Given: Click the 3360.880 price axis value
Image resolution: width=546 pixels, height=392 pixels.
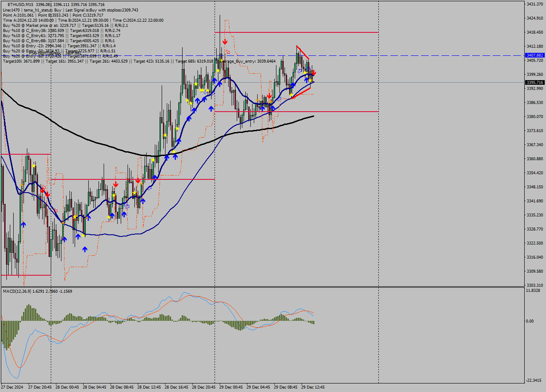Looking at the screenshot, I should coord(534,159).
